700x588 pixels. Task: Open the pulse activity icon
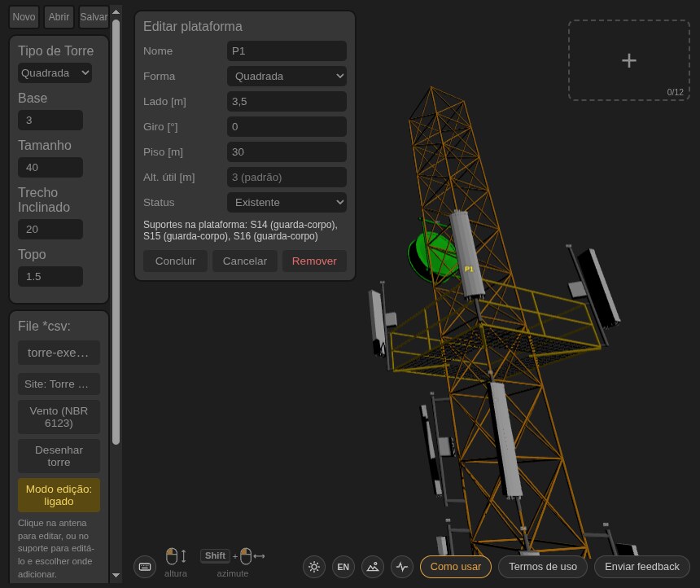402,567
